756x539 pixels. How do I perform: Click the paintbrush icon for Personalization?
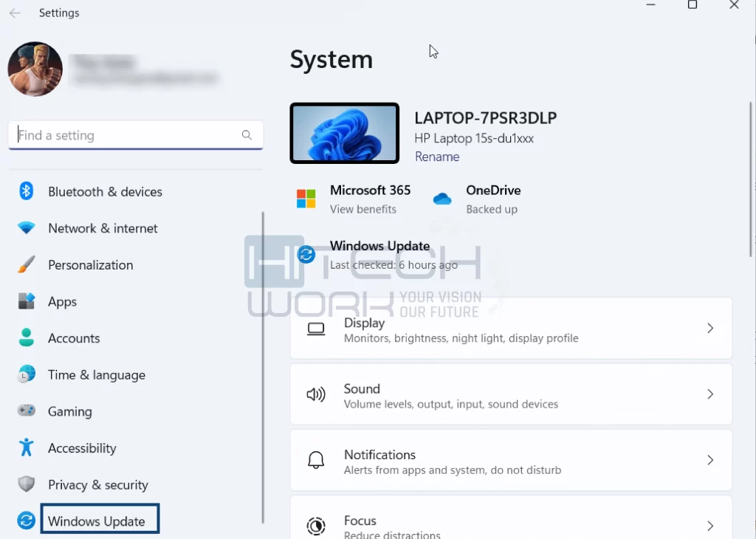tap(26, 264)
